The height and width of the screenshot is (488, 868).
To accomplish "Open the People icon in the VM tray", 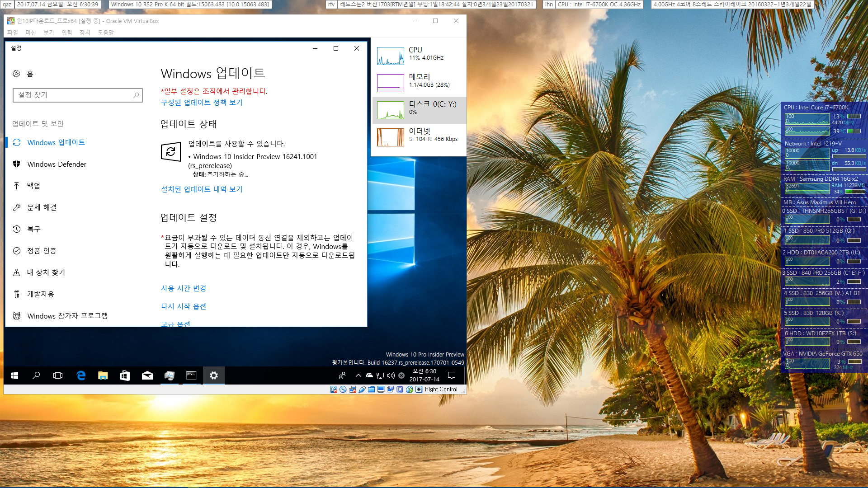I will [342, 375].
